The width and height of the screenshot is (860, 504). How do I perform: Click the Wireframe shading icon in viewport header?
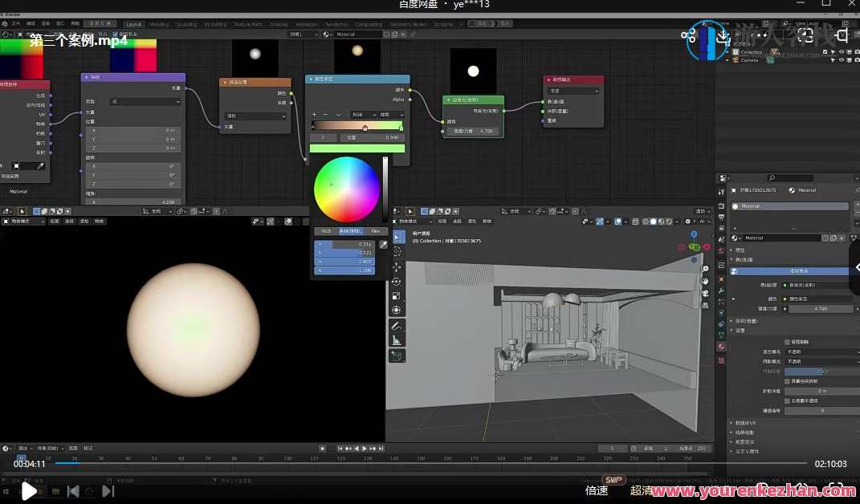pos(646,221)
